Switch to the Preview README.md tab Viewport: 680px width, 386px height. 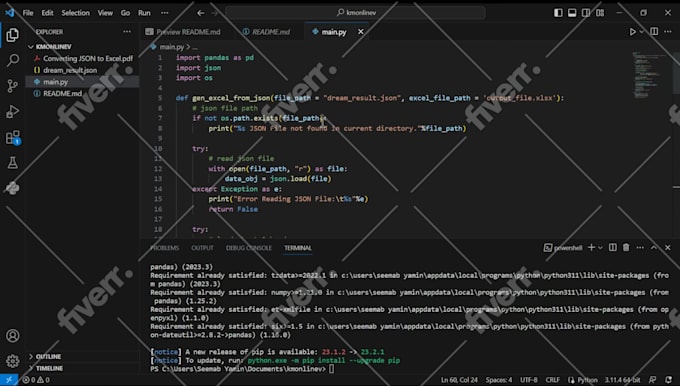(x=183, y=32)
